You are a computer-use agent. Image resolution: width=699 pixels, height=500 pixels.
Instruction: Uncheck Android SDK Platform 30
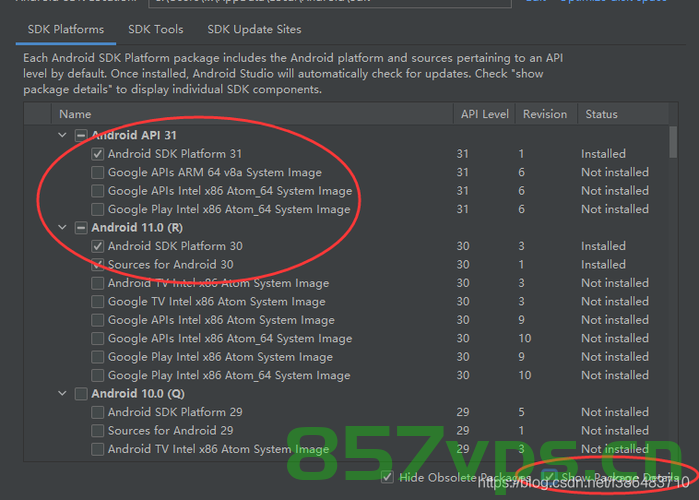(98, 246)
